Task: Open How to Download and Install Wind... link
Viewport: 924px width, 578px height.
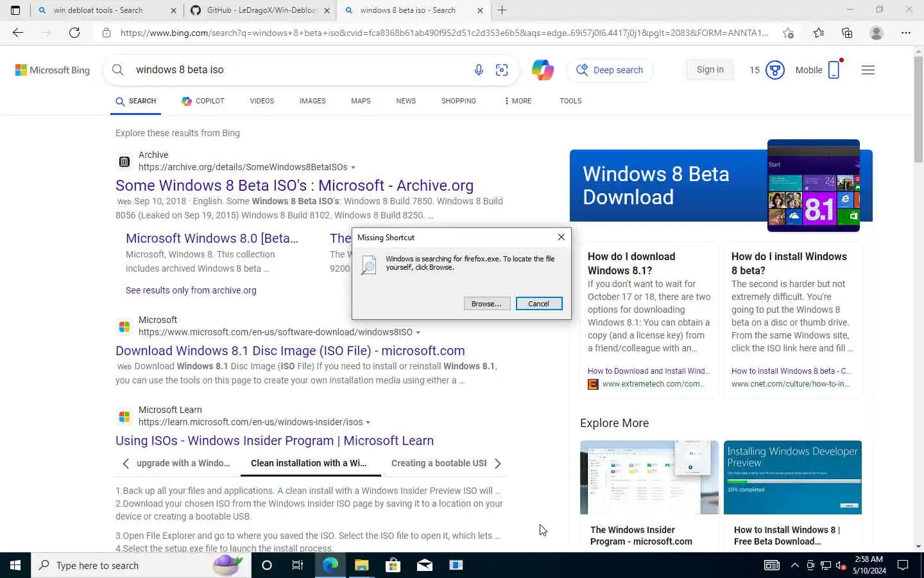Action: (648, 371)
